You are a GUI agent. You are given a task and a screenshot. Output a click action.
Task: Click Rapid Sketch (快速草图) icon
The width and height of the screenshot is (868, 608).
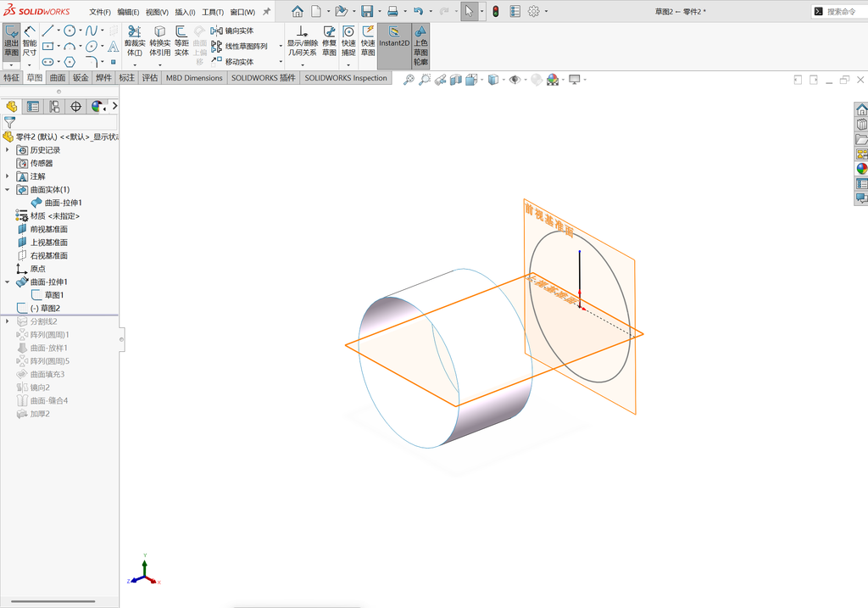tap(368, 42)
